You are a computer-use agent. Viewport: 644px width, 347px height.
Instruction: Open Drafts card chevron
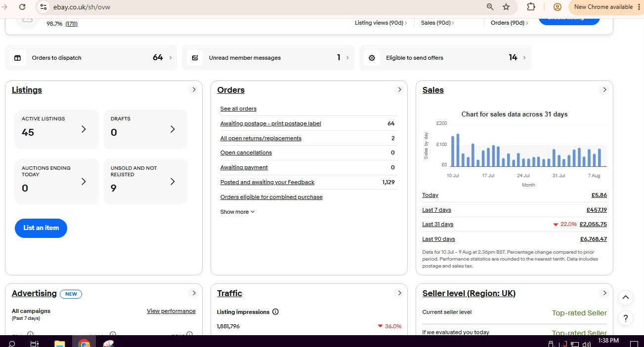172,129
